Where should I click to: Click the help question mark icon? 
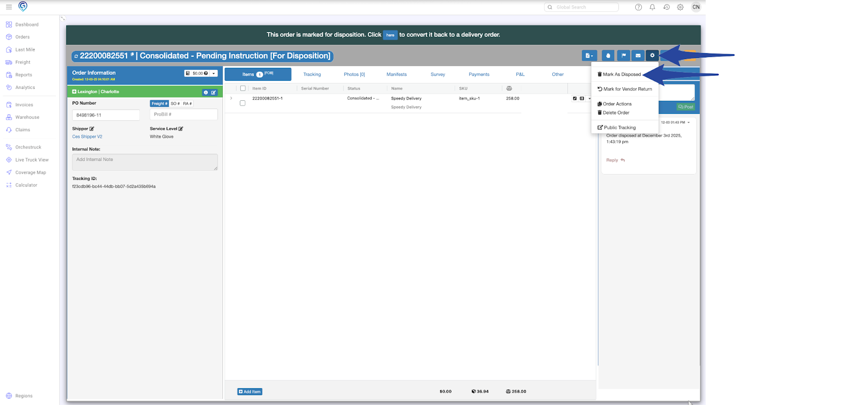tap(639, 7)
